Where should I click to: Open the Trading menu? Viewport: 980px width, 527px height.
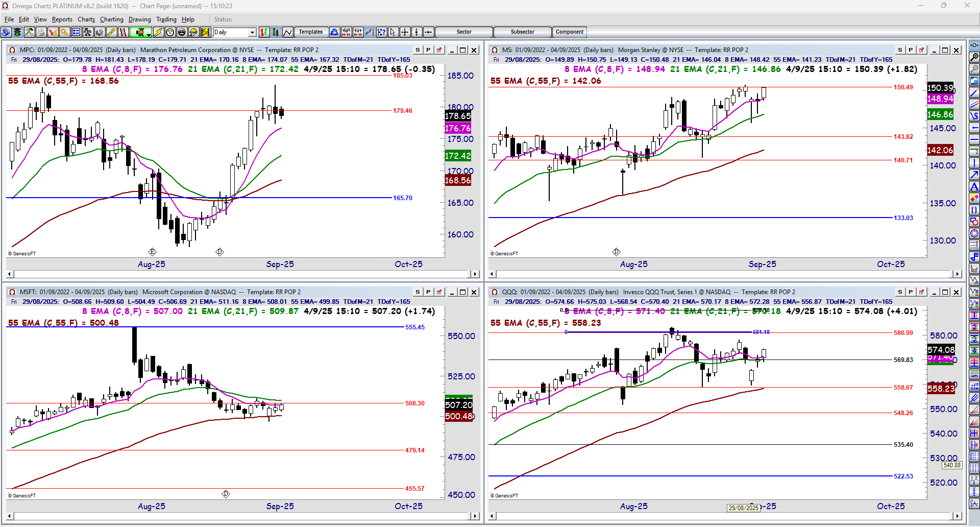click(x=166, y=19)
